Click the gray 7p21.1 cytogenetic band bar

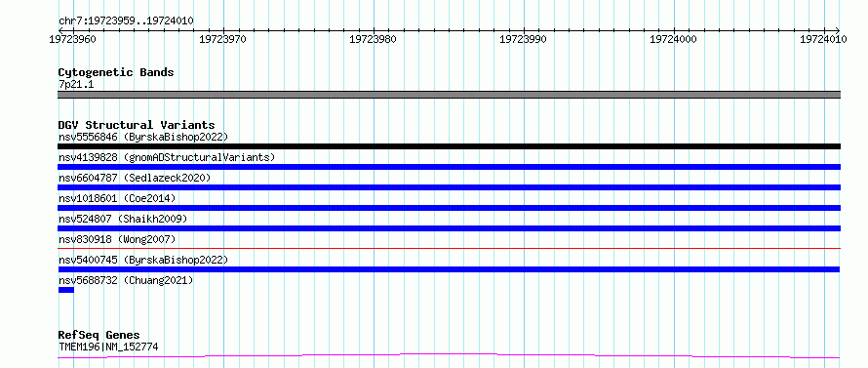point(449,95)
